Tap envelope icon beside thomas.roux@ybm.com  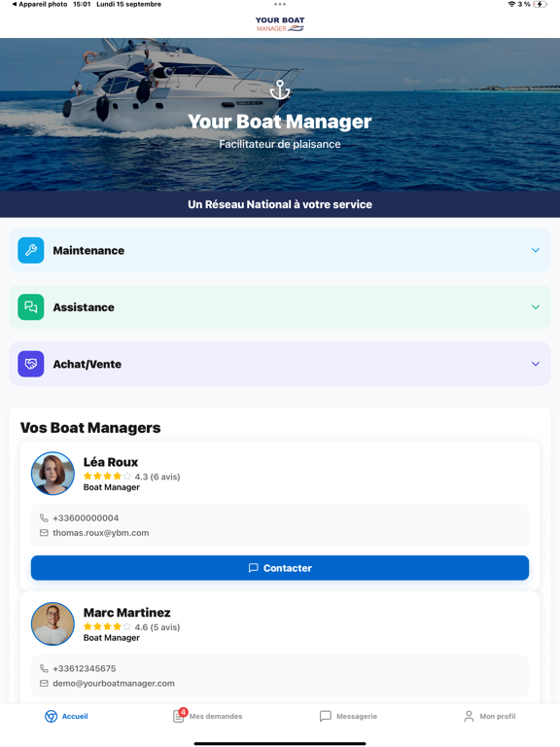pyautogui.click(x=44, y=533)
